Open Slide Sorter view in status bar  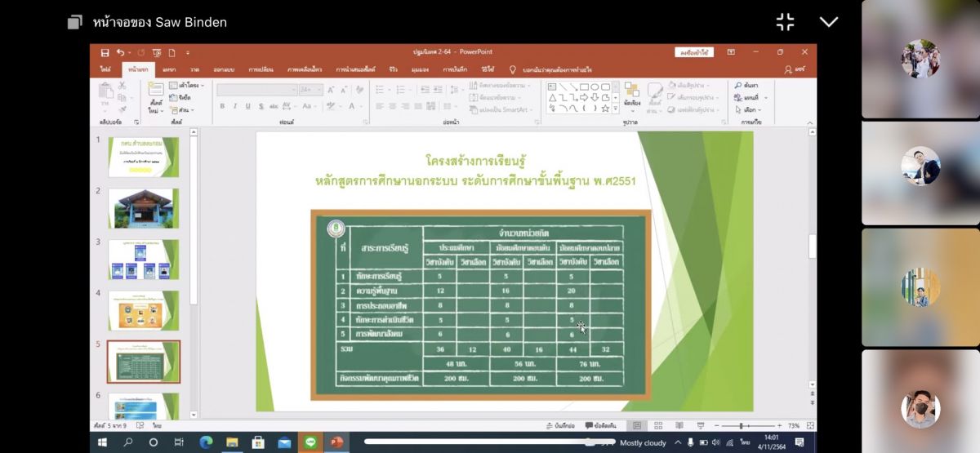658,425
